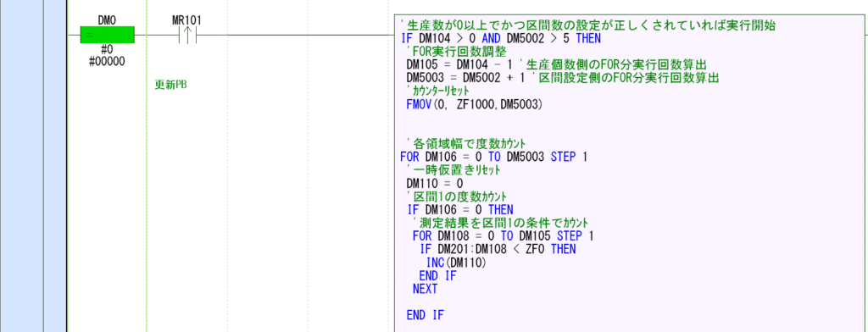This screenshot has height=332, width=868.
Task: Select the #0 operand under DM0
Action: (107, 50)
